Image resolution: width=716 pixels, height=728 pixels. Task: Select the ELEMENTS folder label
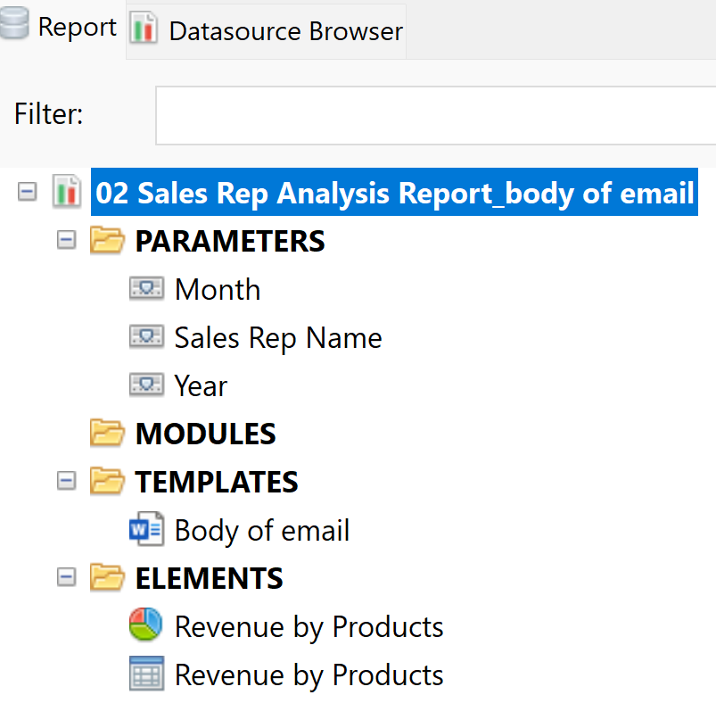[209, 579]
